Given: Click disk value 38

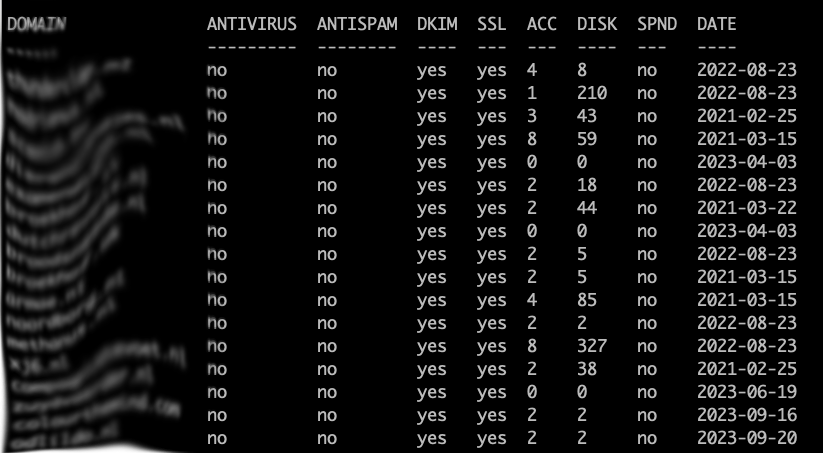Looking at the screenshot, I should (x=587, y=369).
